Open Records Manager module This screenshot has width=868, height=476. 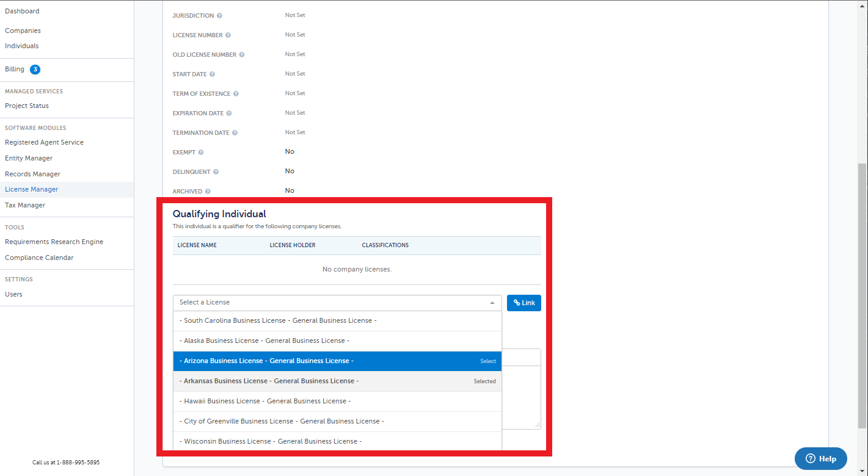pos(32,174)
